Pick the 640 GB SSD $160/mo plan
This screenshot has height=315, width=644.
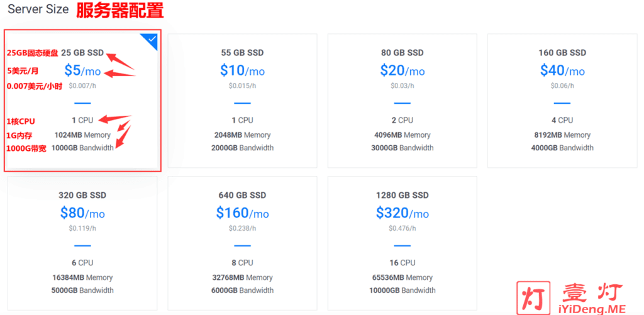[242, 243]
